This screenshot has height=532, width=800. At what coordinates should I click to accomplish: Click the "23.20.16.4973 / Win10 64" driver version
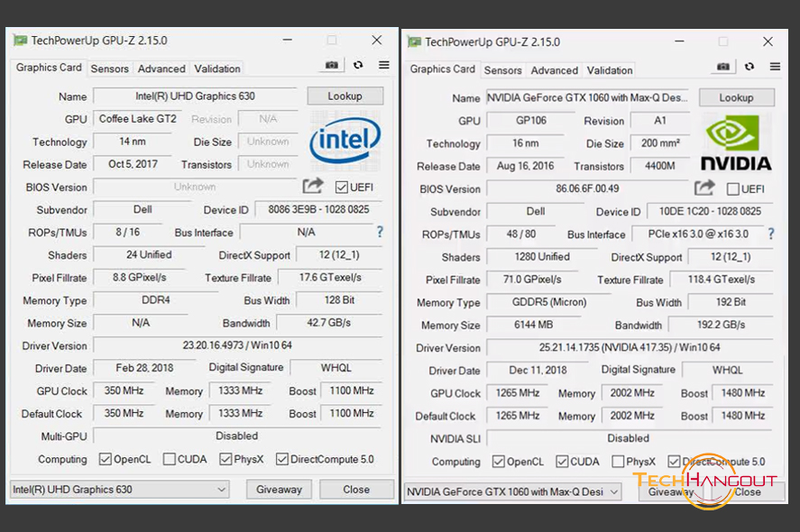[x=238, y=345]
